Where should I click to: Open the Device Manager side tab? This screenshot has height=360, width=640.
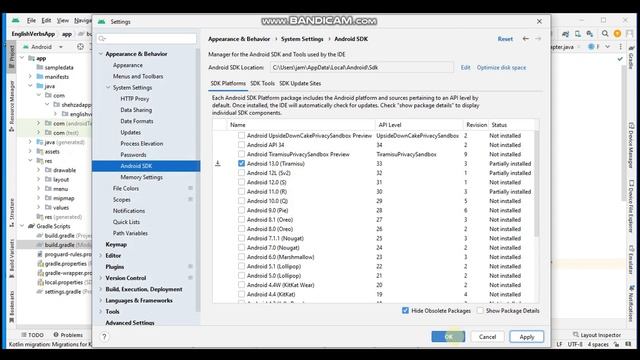(631, 145)
